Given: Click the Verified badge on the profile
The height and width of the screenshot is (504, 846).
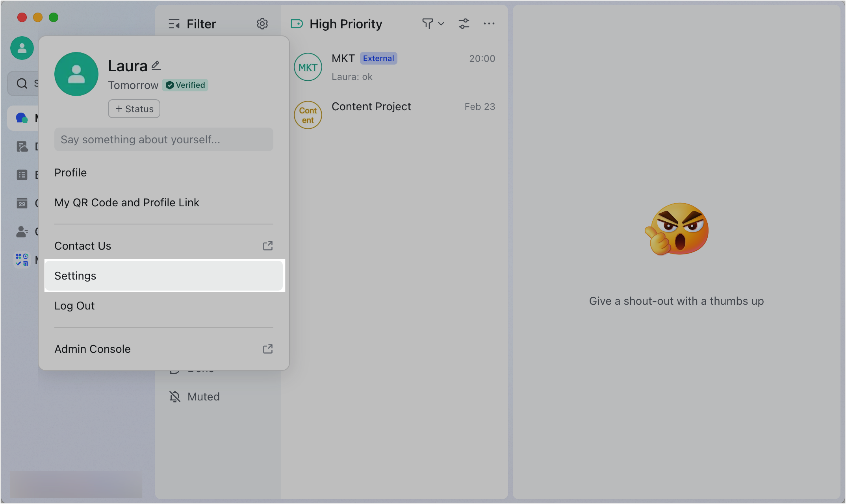Looking at the screenshot, I should click(185, 85).
